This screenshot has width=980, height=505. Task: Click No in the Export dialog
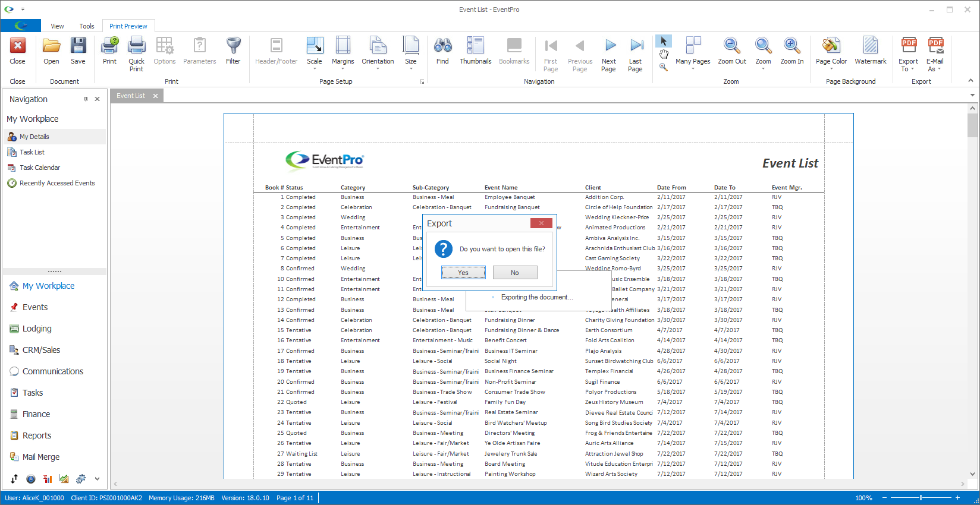coord(515,273)
